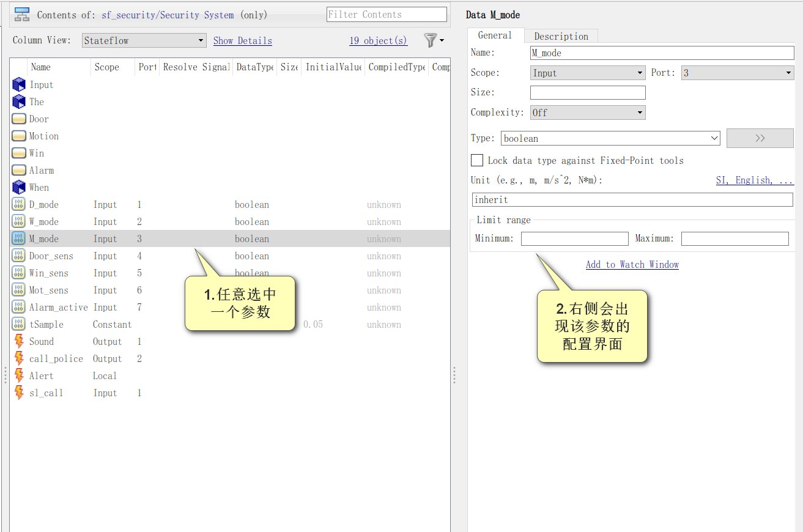Click the filter funnel icon near object count
The image size is (803, 532).
tap(431, 40)
